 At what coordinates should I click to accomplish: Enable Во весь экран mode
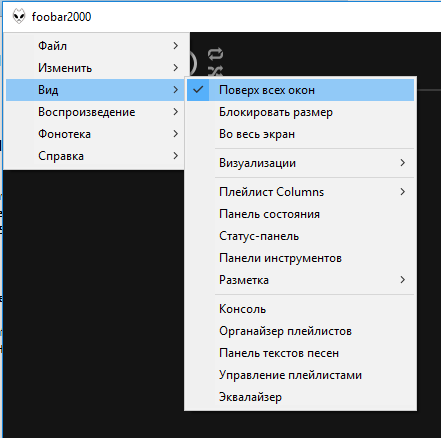pyautogui.click(x=300, y=134)
